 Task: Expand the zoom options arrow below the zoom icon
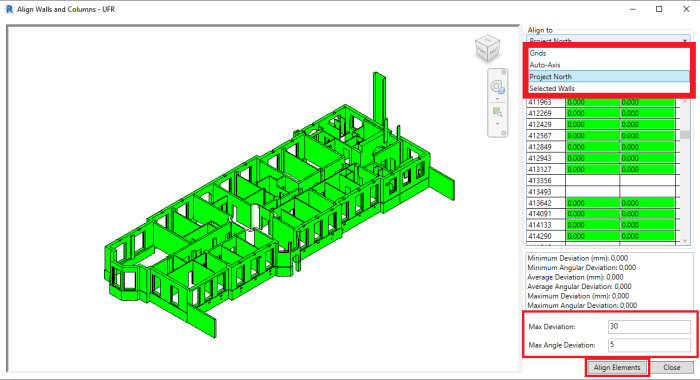pyautogui.click(x=497, y=124)
